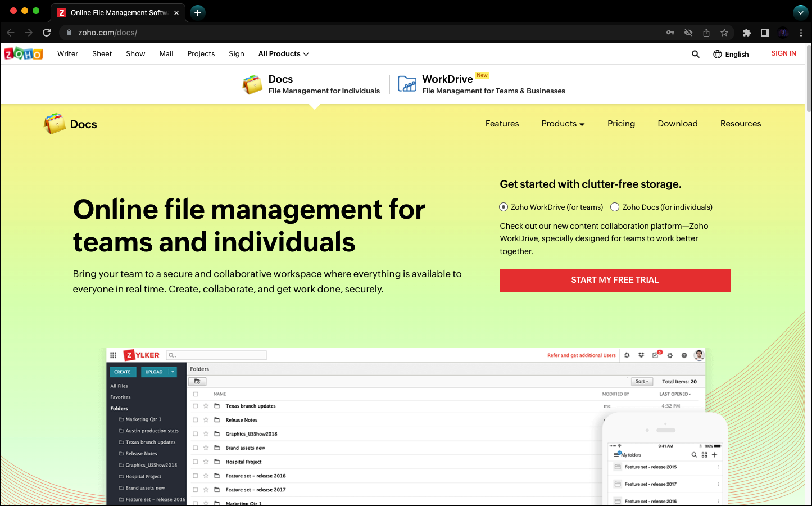Image resolution: width=812 pixels, height=506 pixels.
Task: Open a new browser tab
Action: 198,12
